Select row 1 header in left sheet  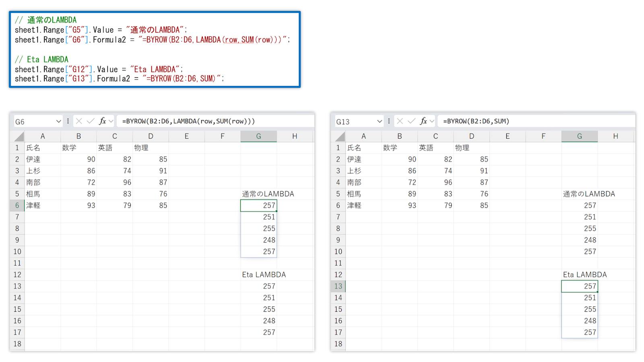pos(17,148)
